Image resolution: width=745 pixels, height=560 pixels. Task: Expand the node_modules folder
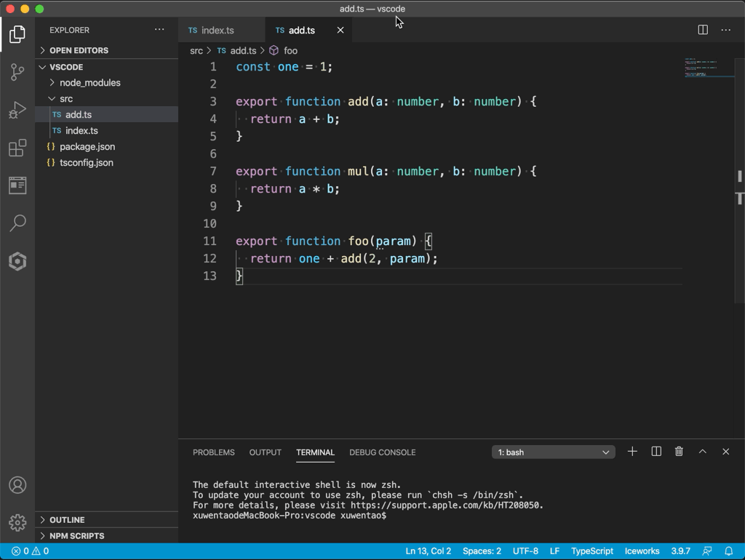tap(89, 83)
